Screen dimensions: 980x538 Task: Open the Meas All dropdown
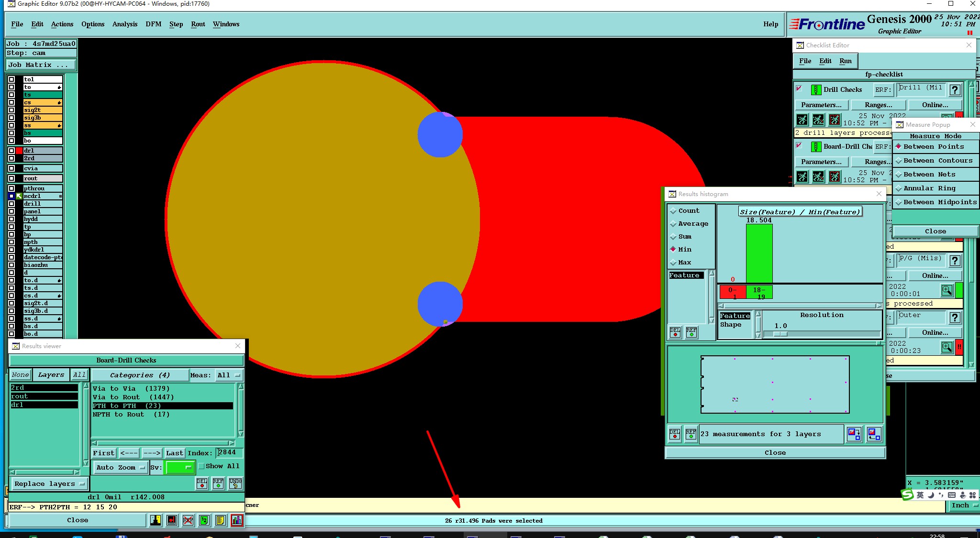[x=229, y=375]
